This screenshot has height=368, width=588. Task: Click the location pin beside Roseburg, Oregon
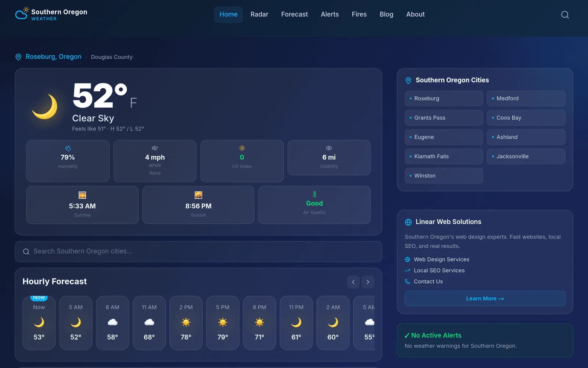coord(18,57)
